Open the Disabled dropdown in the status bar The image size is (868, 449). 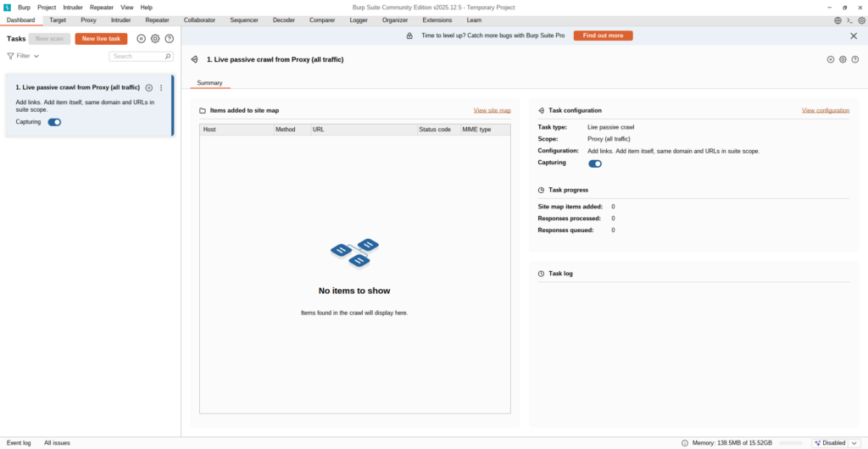click(854, 442)
